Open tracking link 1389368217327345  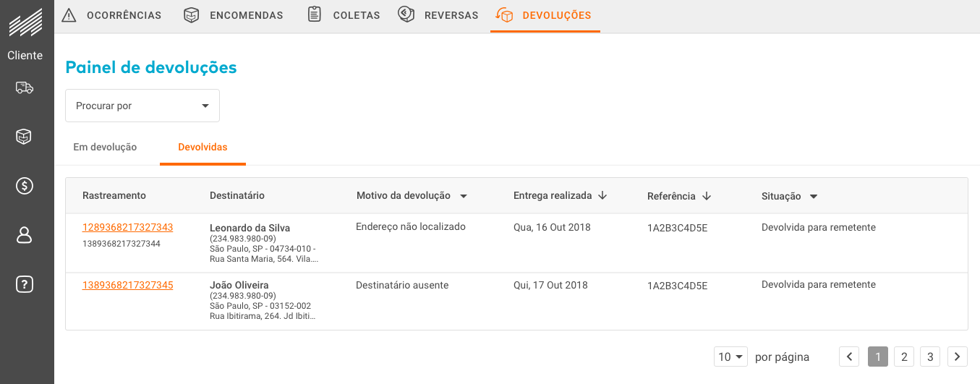tap(128, 285)
